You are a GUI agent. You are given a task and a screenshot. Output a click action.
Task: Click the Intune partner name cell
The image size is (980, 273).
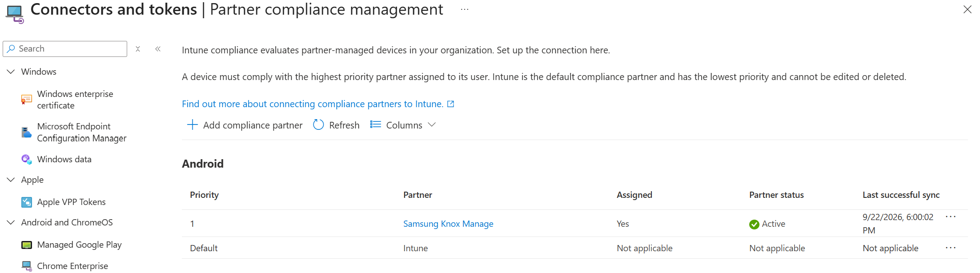pos(415,248)
